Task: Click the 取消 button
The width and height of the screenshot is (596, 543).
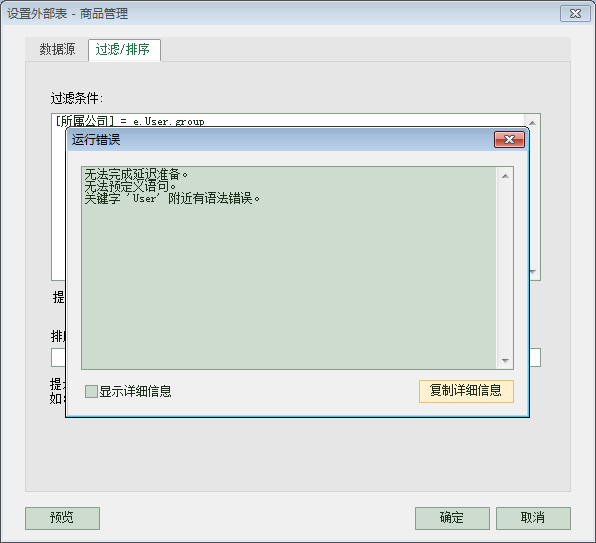Action: click(533, 518)
